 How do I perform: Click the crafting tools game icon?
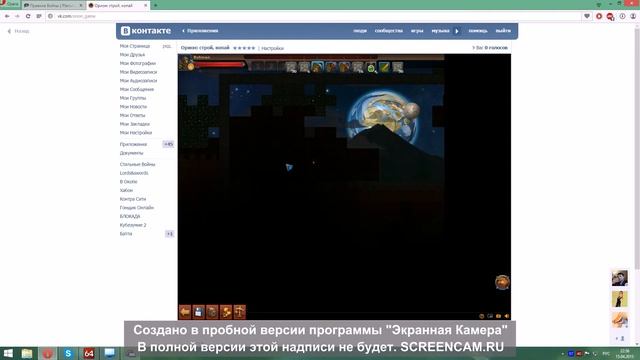coord(226,312)
